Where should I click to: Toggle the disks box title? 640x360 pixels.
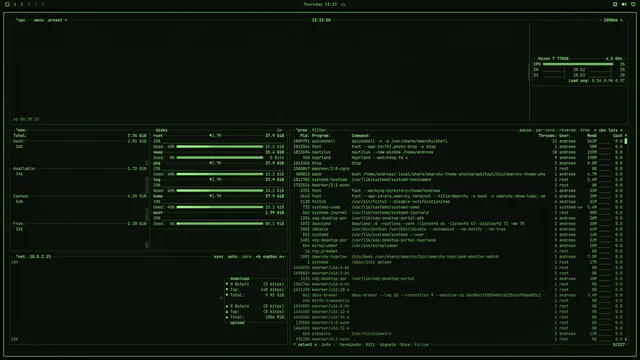(x=161, y=130)
